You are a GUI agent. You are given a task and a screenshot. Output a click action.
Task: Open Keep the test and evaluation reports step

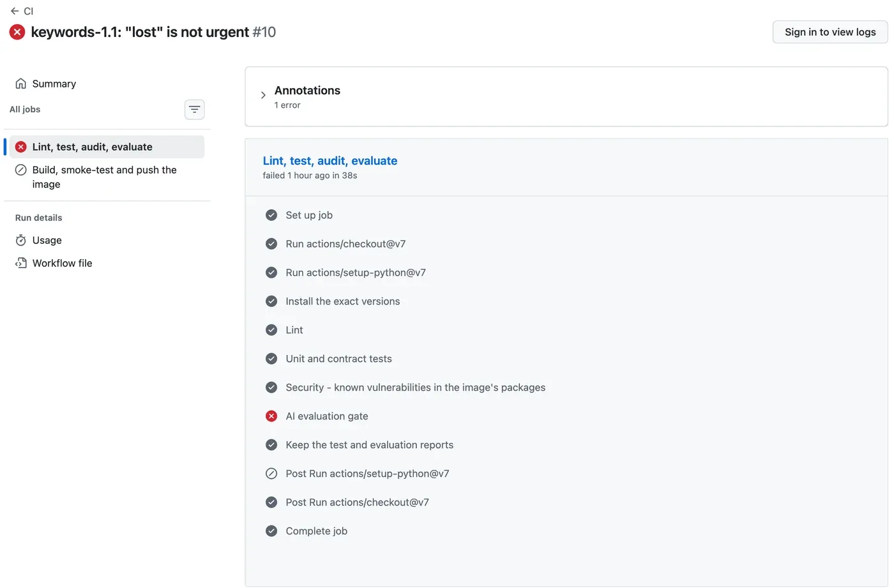370,445
